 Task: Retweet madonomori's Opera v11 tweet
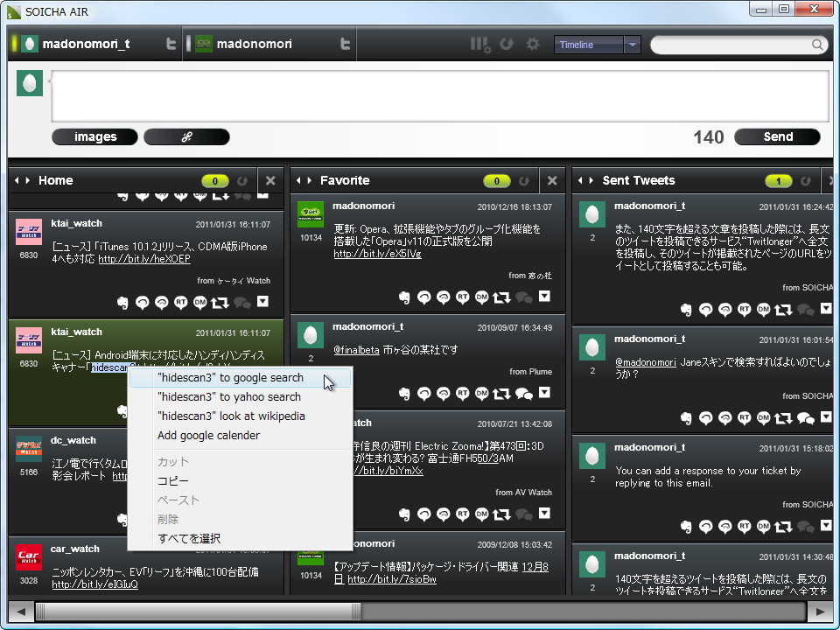pos(502,297)
